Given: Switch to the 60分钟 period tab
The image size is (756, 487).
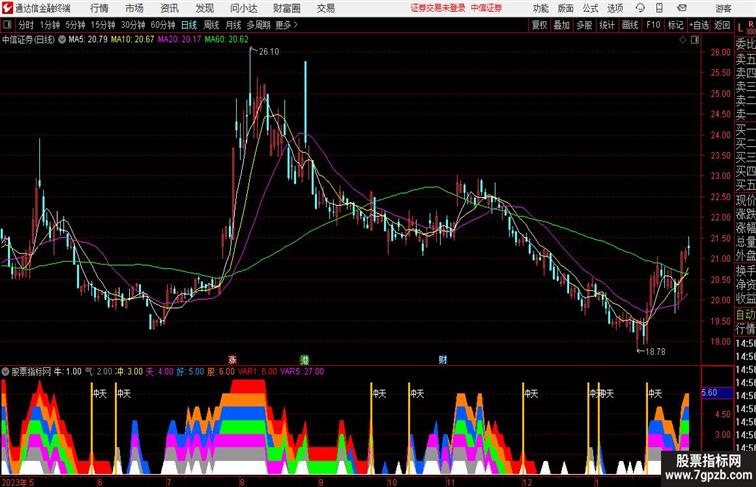Looking at the screenshot, I should pos(162,25).
